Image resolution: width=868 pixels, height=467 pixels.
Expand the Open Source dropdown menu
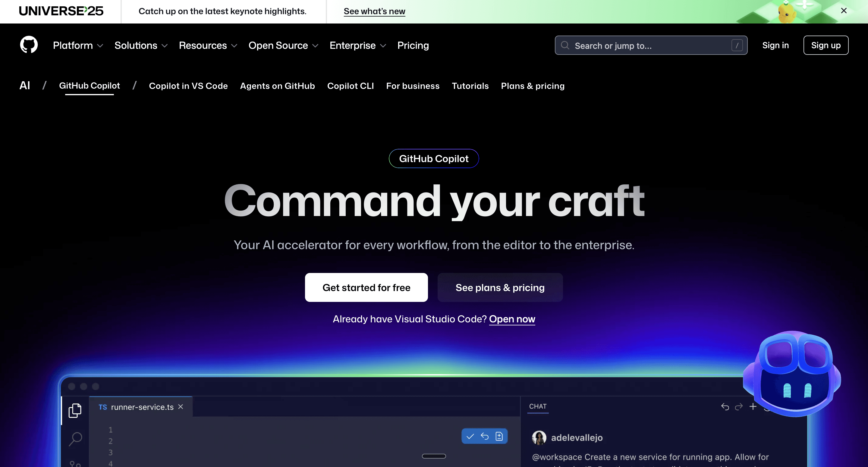283,45
